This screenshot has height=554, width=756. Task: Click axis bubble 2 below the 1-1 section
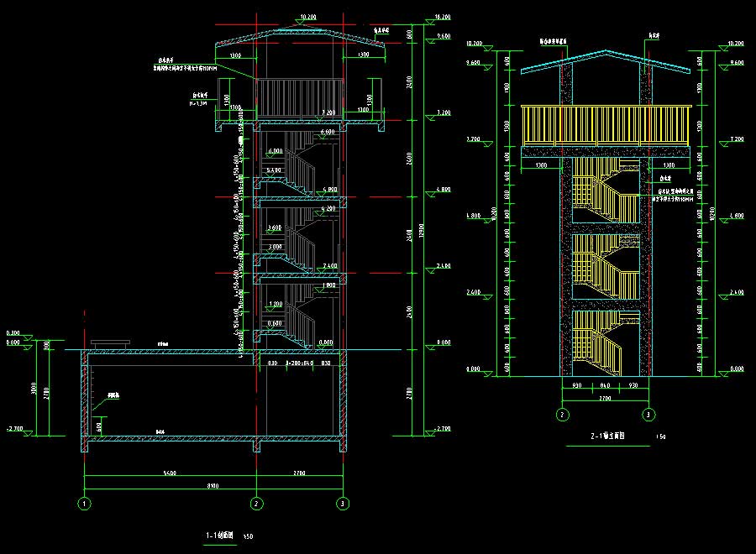[256, 504]
